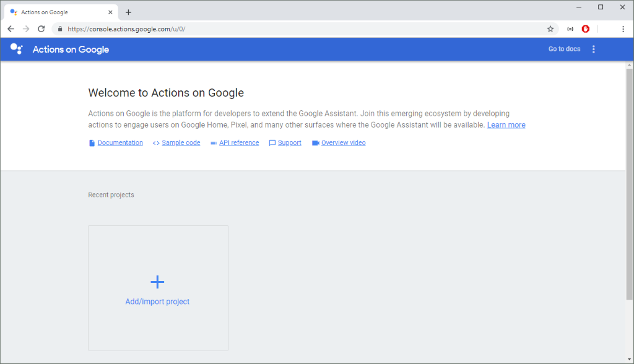Click the Support chat bubble icon
Screen dimensions: 634x364
pos(272,143)
